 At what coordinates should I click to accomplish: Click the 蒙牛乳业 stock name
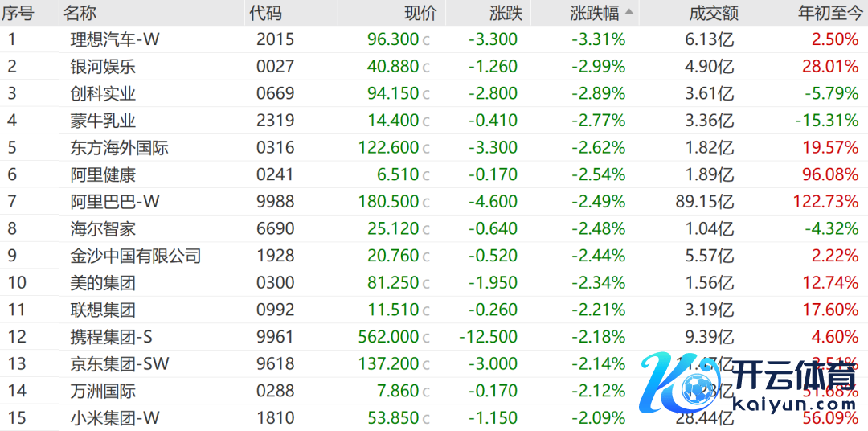(x=103, y=121)
